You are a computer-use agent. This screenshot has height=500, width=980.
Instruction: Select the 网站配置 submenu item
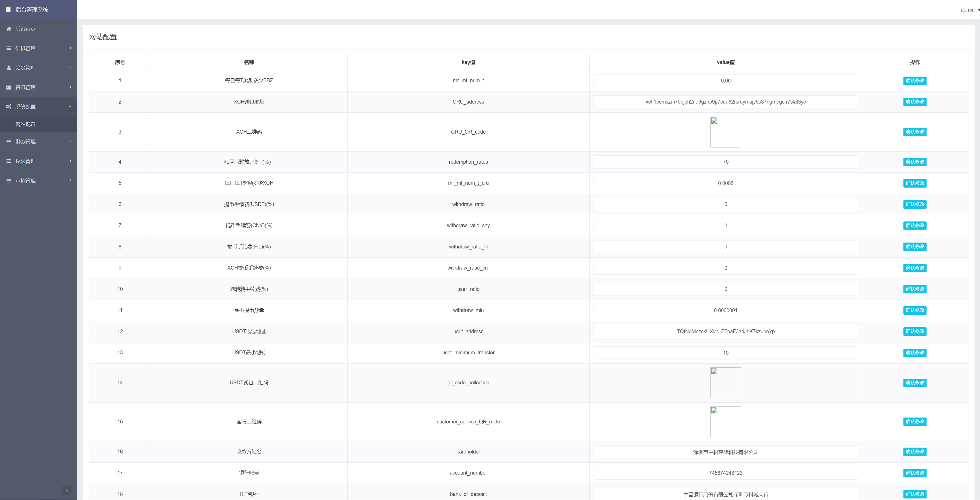(x=25, y=124)
